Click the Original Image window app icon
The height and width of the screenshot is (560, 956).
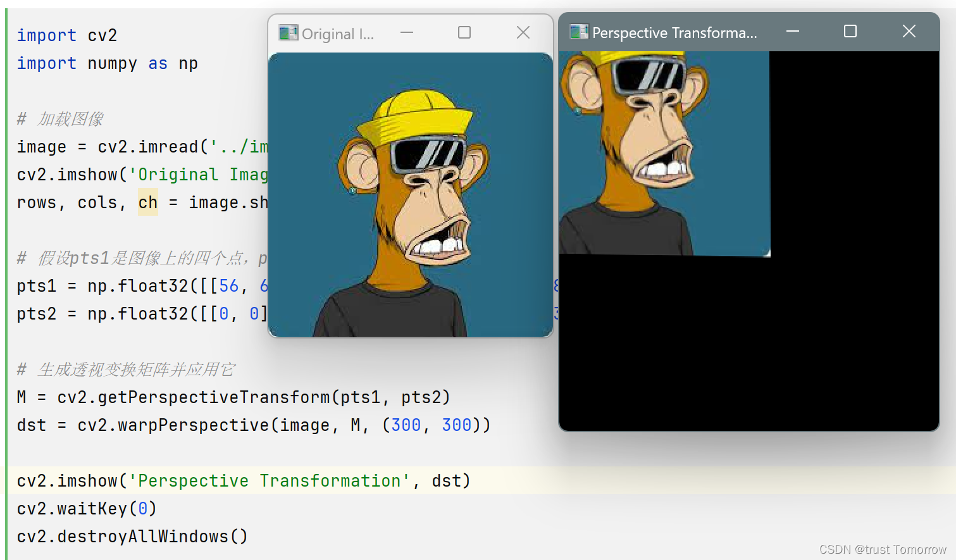(x=289, y=32)
